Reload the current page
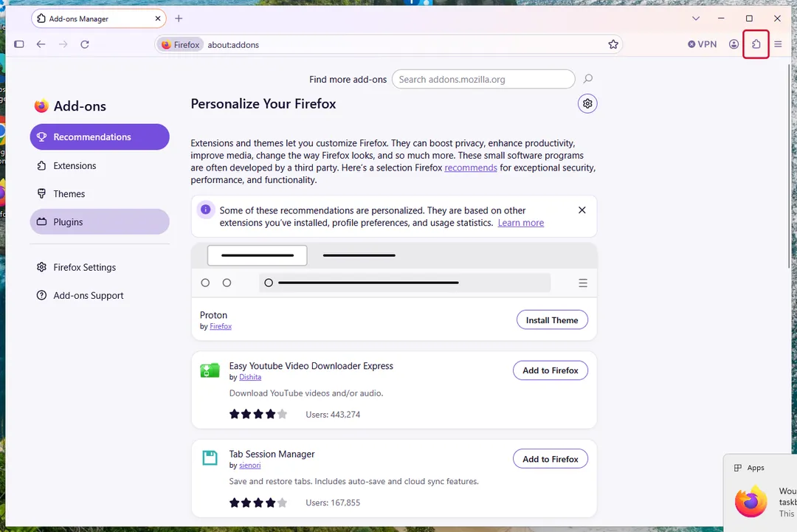 point(85,44)
